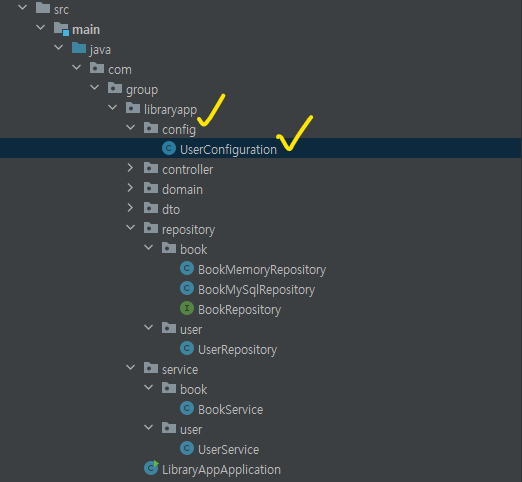Collapse the service package chevron

click(x=131, y=367)
